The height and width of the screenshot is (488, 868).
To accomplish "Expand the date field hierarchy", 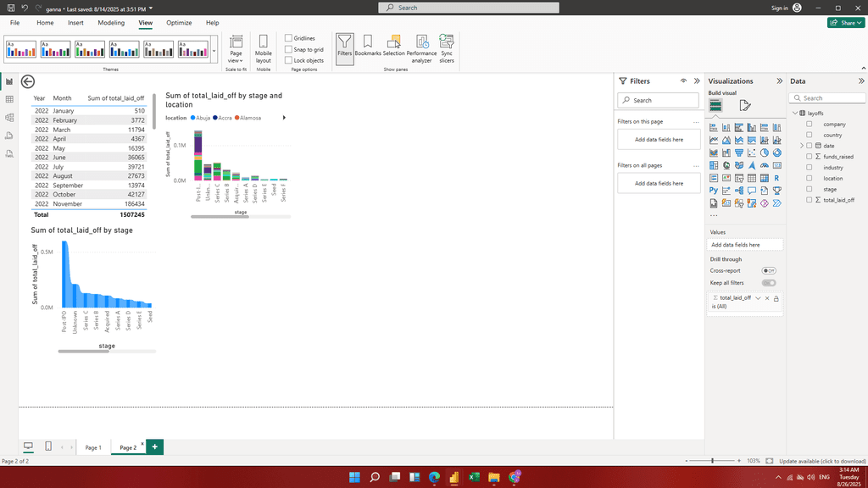I will [x=802, y=146].
